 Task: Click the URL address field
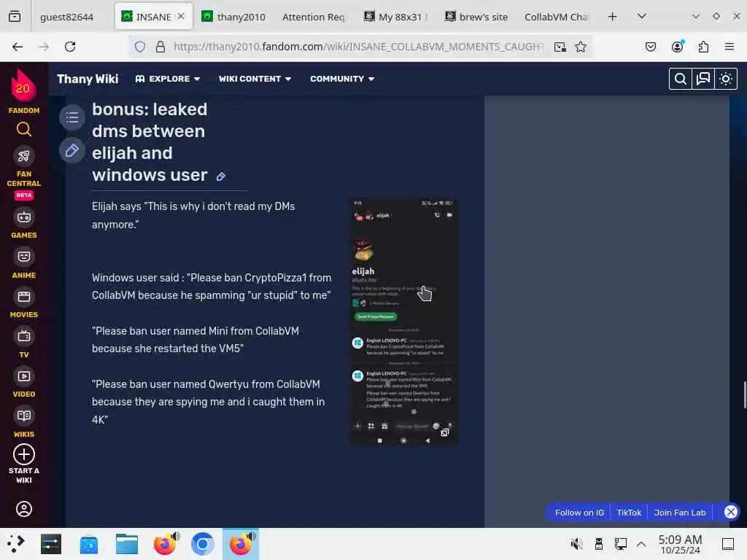[358, 47]
